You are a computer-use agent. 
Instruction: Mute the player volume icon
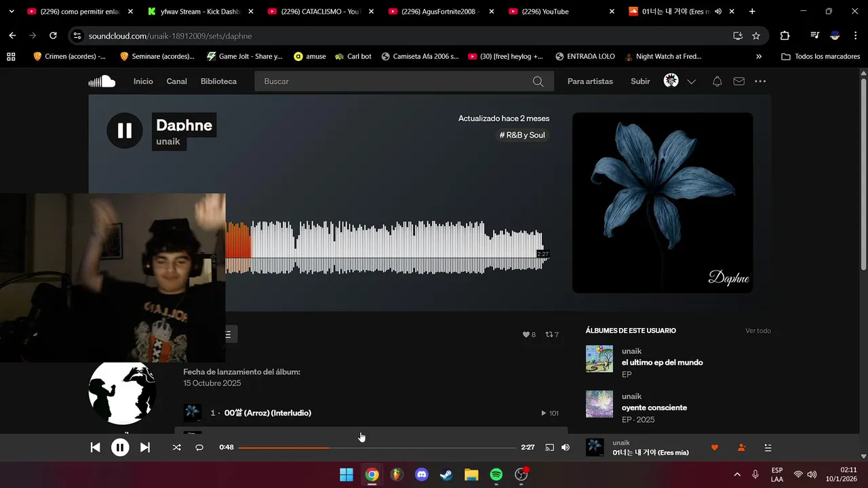point(566,447)
